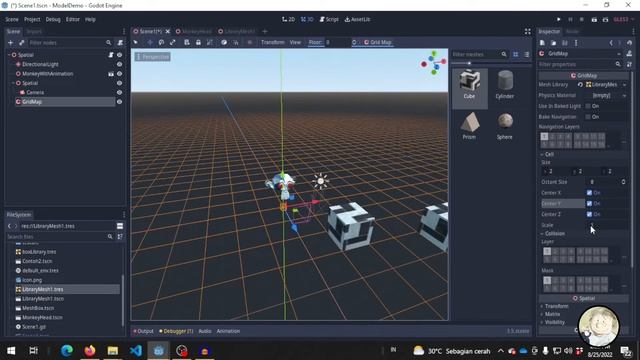Open the Project menu
Screen dimensions: 640x360
point(32,19)
